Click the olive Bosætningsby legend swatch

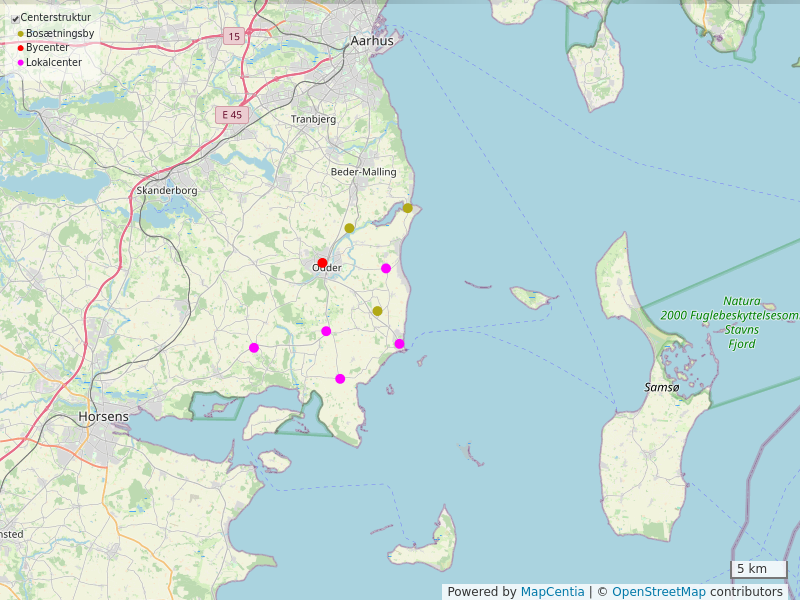pyautogui.click(x=20, y=34)
